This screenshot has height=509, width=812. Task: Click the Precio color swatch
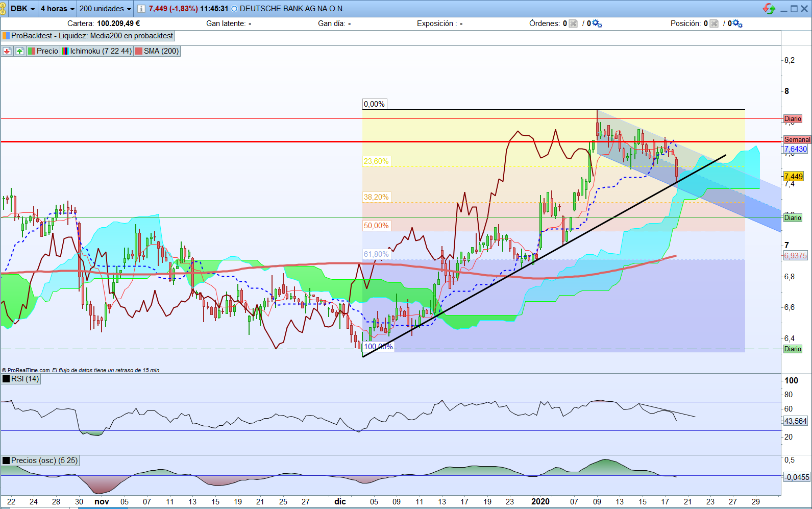point(32,51)
